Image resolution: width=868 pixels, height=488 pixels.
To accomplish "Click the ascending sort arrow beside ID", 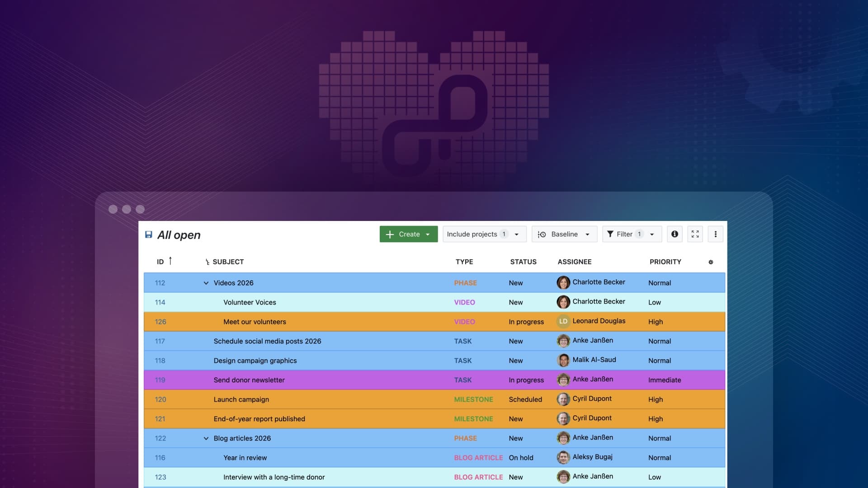I will [170, 261].
